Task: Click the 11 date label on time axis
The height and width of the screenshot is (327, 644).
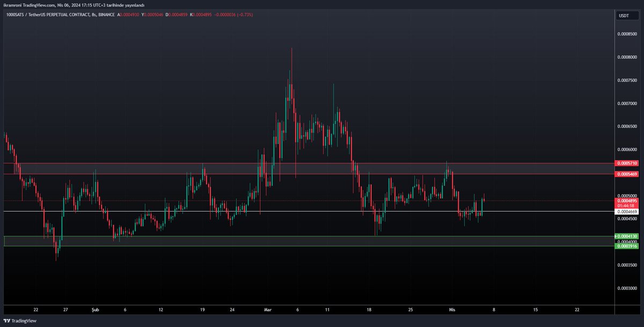Action: (327, 310)
